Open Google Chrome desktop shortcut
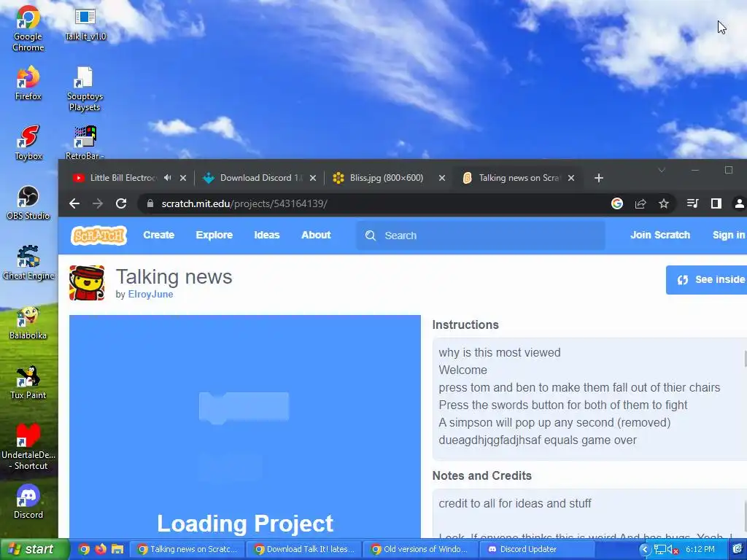The width and height of the screenshot is (747, 560). 28,28
